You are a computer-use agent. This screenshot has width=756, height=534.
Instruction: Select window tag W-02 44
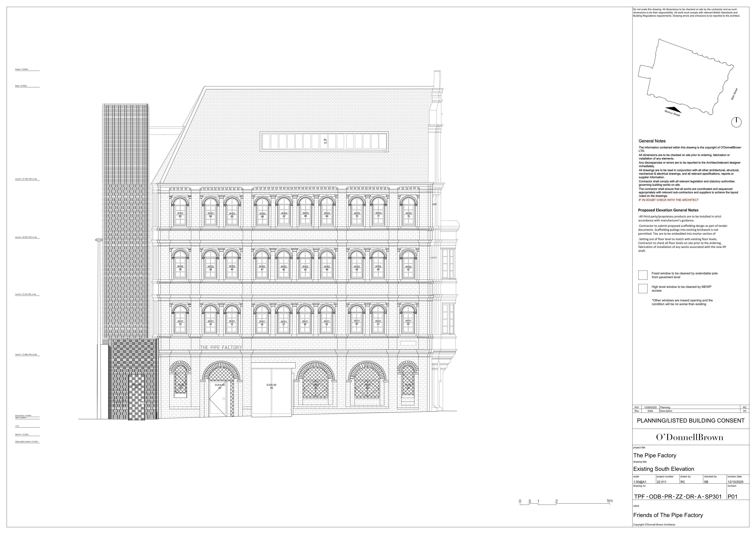[327, 268]
